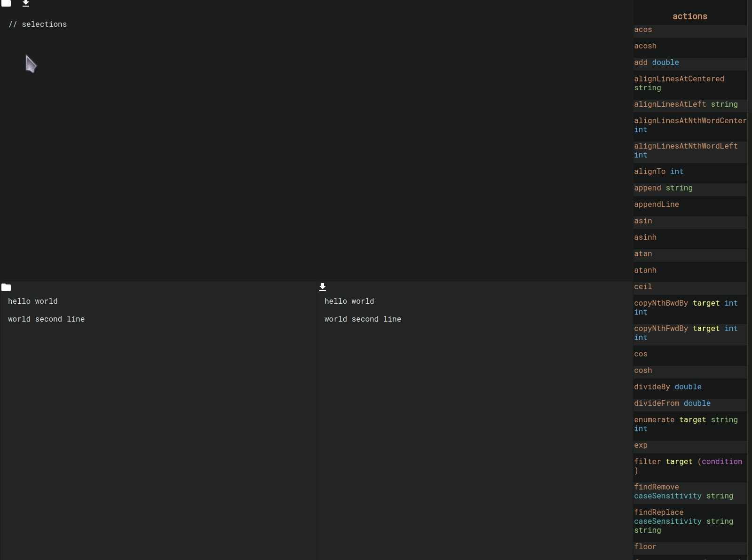This screenshot has width=752, height=560.
Task: Pick the filter target condition action
Action: click(x=688, y=466)
